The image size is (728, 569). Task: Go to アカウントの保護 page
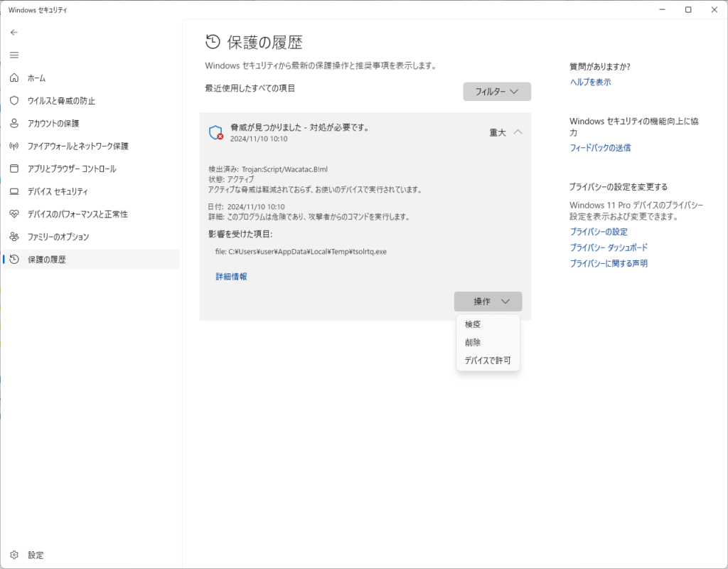53,124
